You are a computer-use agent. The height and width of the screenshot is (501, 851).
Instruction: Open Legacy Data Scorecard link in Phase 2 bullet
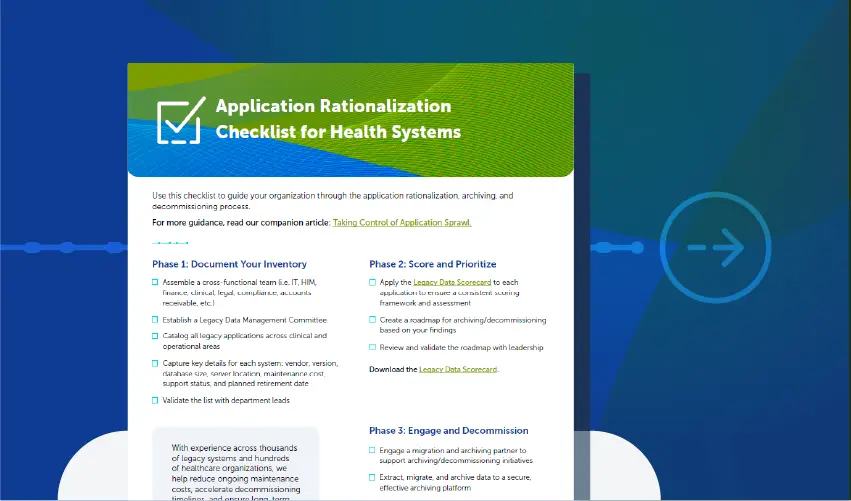click(x=452, y=282)
